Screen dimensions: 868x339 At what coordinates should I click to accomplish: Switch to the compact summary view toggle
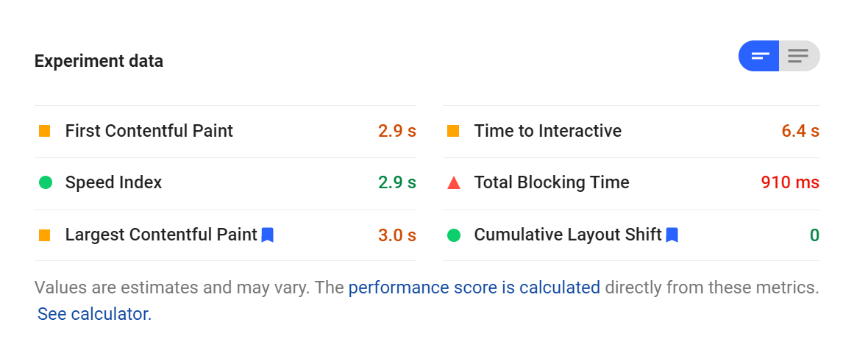click(759, 56)
